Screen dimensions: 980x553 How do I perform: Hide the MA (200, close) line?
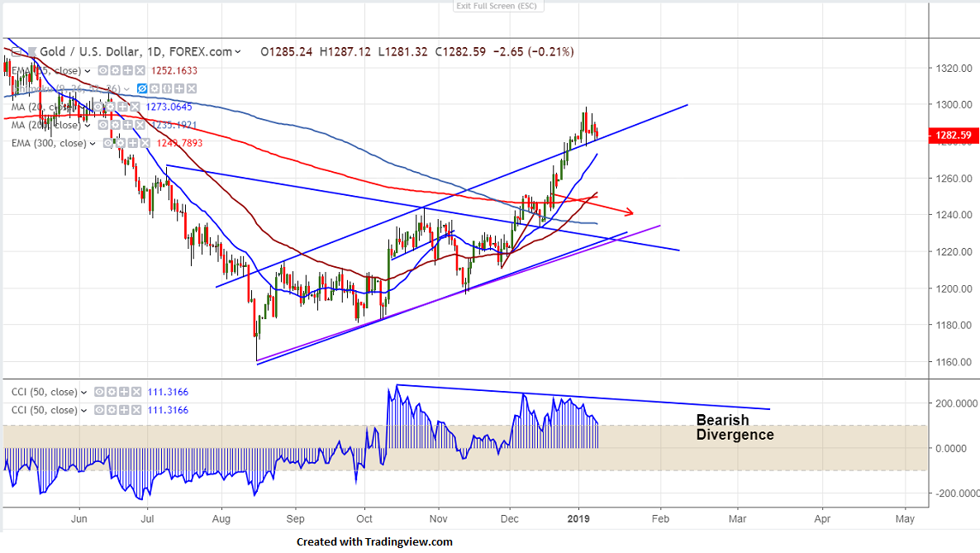click(x=103, y=125)
